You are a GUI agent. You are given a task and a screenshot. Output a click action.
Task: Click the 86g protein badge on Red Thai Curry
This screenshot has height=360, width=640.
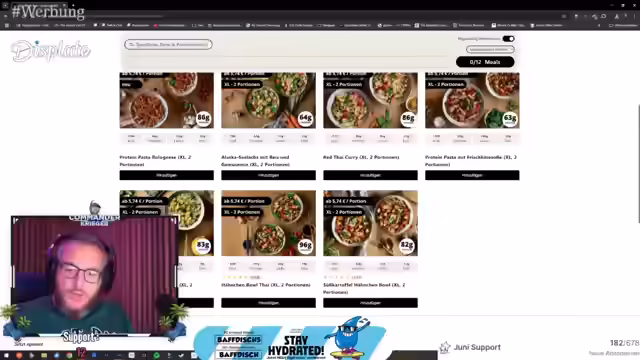coord(408,118)
